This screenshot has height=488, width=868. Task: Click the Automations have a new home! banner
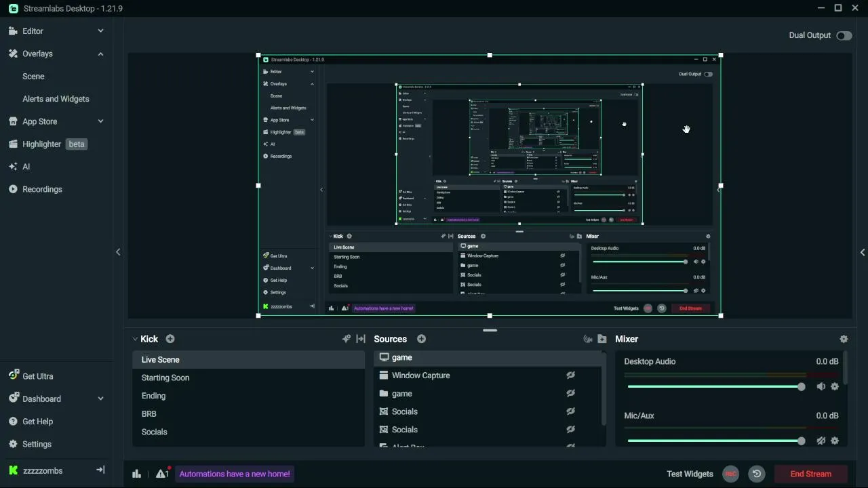(235, 474)
